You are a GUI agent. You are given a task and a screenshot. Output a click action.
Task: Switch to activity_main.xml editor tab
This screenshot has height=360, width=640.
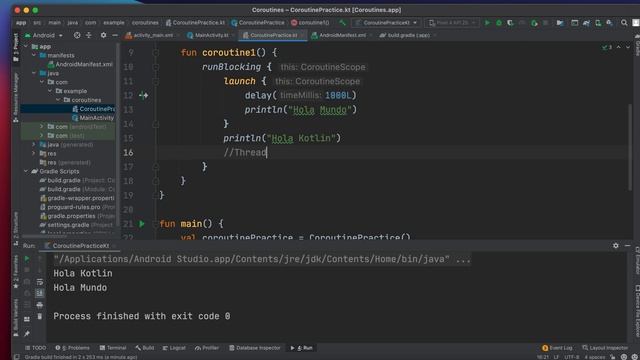150,36
